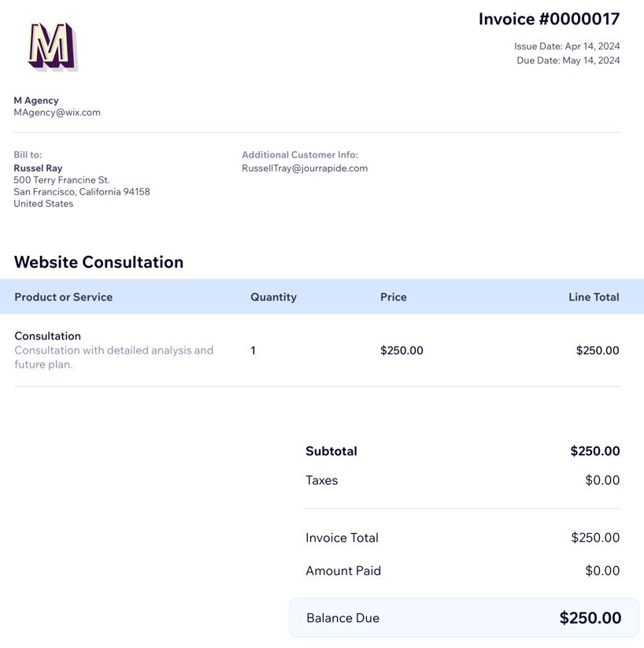This screenshot has width=644, height=648.
Task: Click the Additional Customer Info label
Action: [x=300, y=154]
